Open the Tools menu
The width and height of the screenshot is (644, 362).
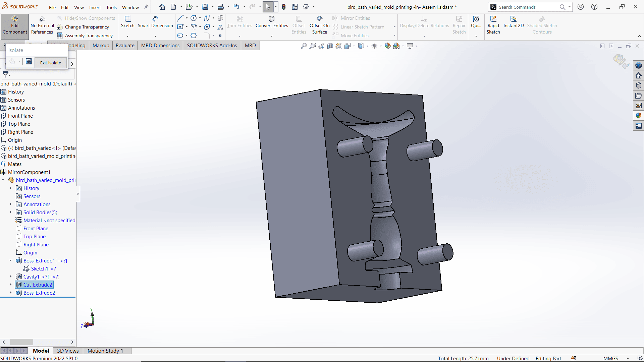[111, 7]
